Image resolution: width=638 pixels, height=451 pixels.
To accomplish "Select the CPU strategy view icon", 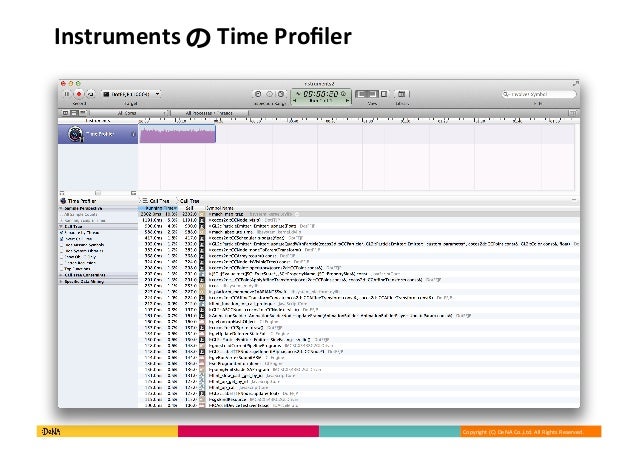I will click(66, 113).
